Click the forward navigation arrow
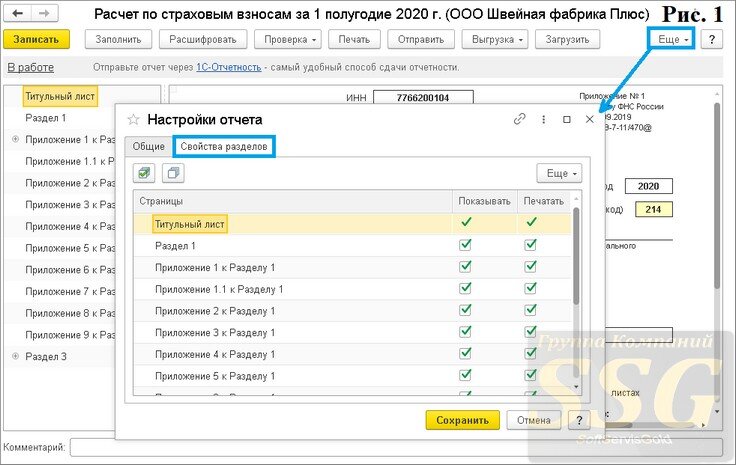The image size is (736, 465). (44, 13)
